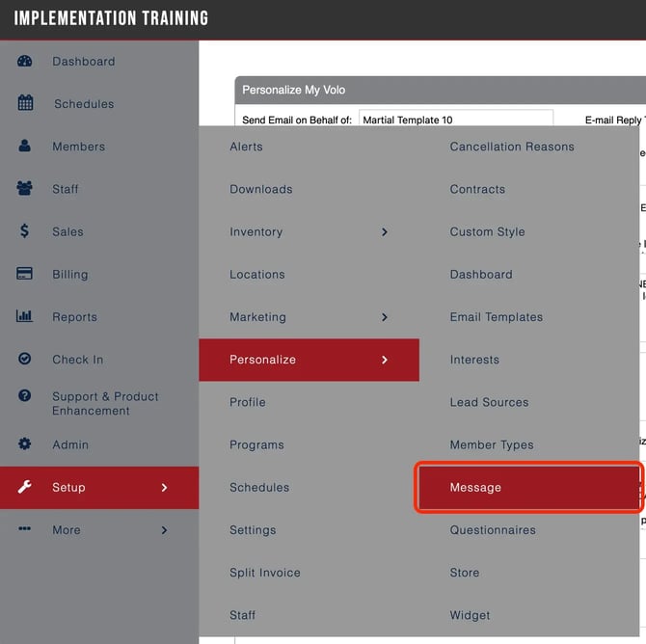Viewport: 646px width, 644px height.
Task: Click the Members person icon
Action: coord(25,147)
